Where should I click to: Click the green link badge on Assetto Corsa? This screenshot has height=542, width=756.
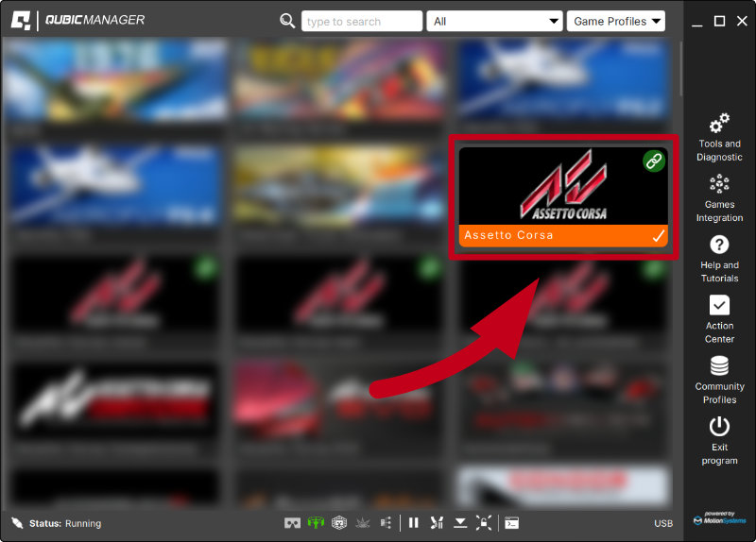point(654,161)
